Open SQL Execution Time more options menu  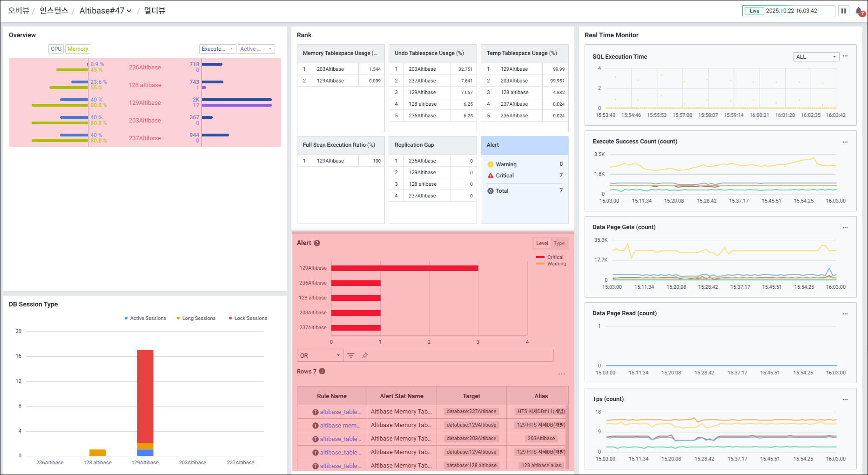click(x=845, y=56)
